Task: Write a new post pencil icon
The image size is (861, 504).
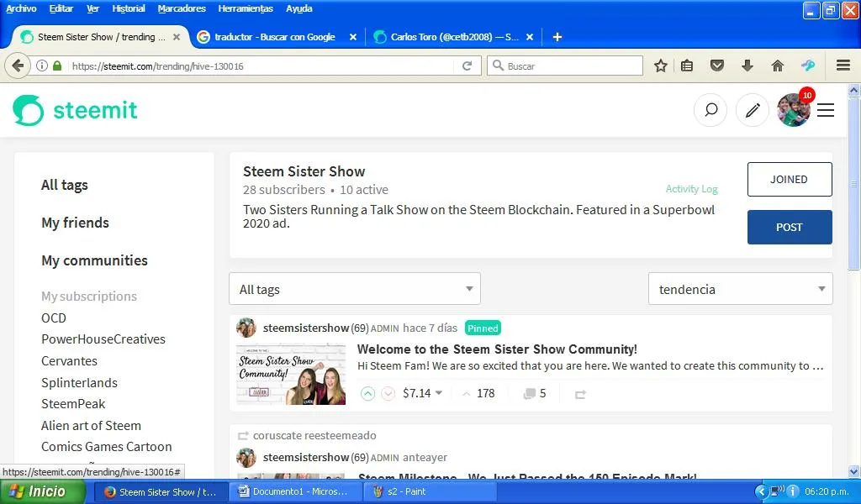Action: click(x=753, y=110)
